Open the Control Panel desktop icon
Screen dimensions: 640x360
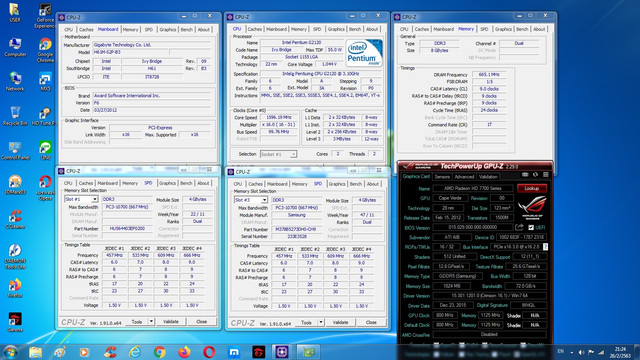click(15, 151)
